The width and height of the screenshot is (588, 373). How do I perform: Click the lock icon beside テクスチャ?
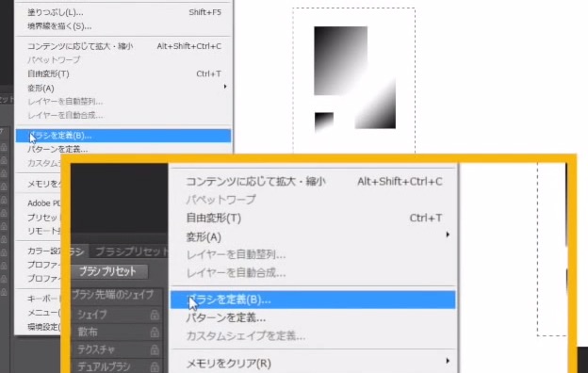[x=155, y=349]
